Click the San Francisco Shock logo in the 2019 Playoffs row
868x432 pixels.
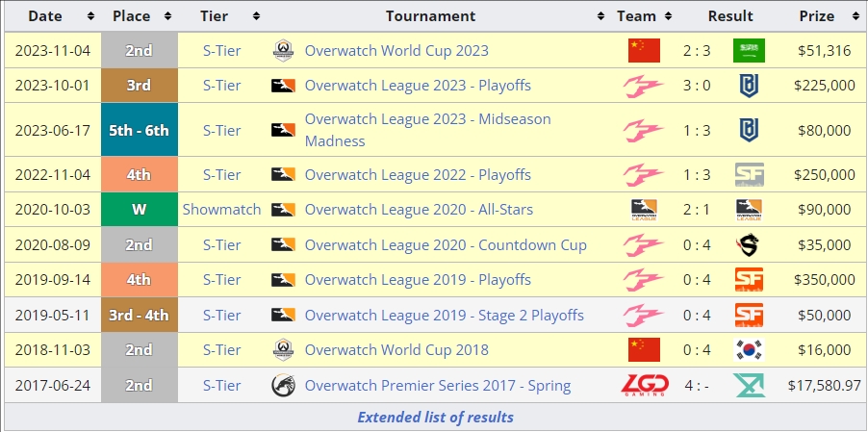click(x=749, y=280)
